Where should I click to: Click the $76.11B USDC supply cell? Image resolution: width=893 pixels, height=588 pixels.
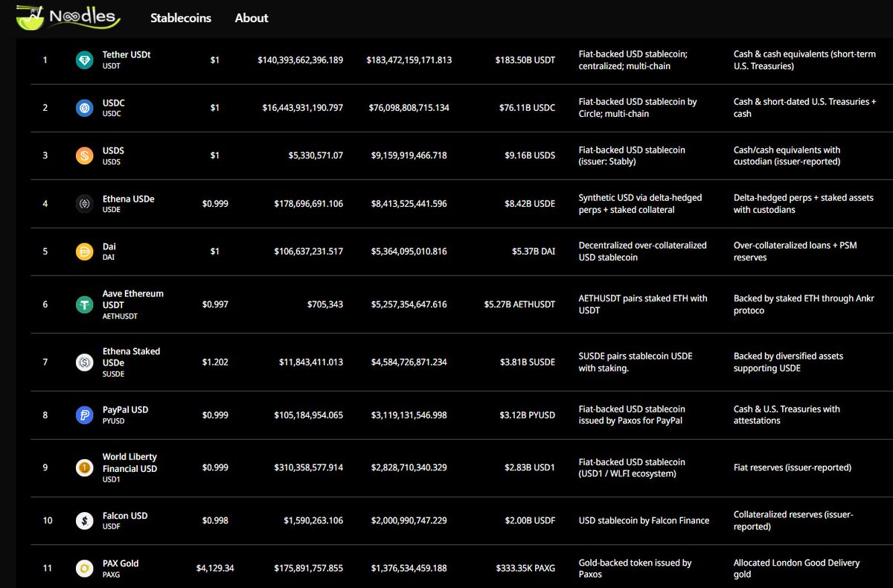pyautogui.click(x=528, y=108)
